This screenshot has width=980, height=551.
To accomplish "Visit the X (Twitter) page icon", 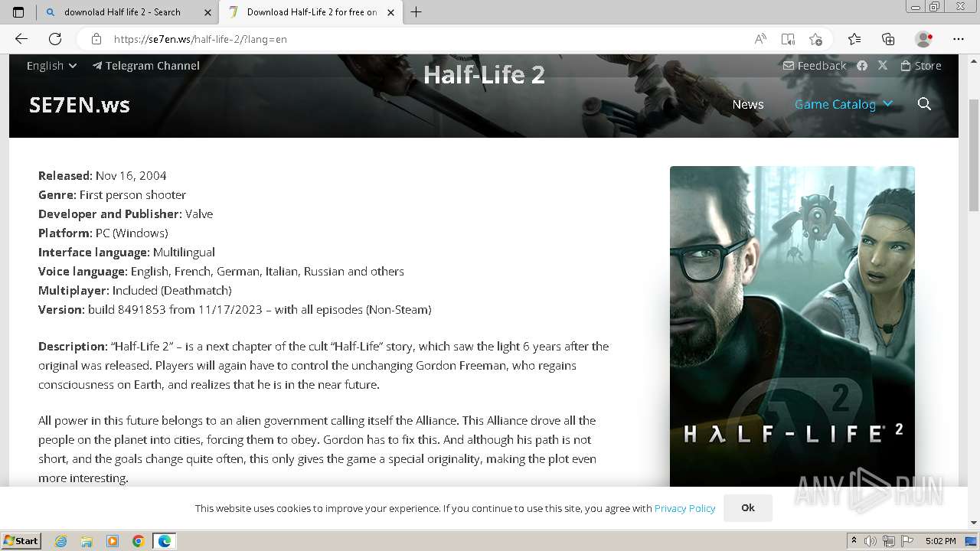I will tap(883, 66).
